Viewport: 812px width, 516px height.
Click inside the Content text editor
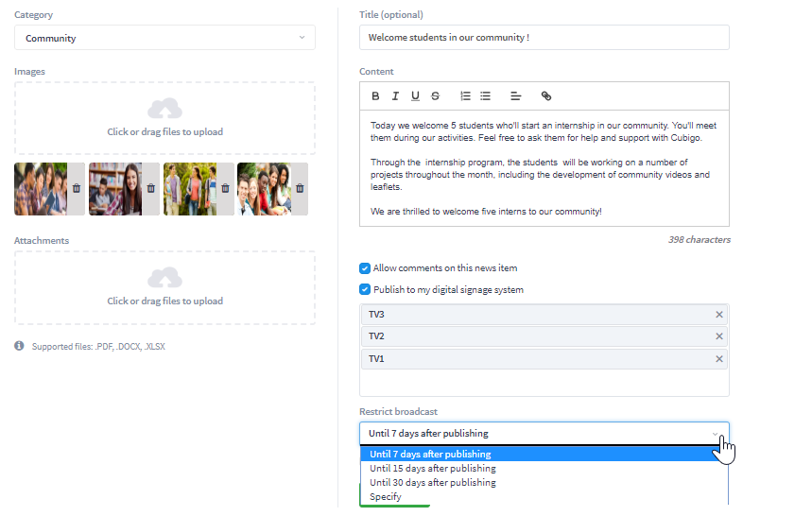tap(544, 168)
